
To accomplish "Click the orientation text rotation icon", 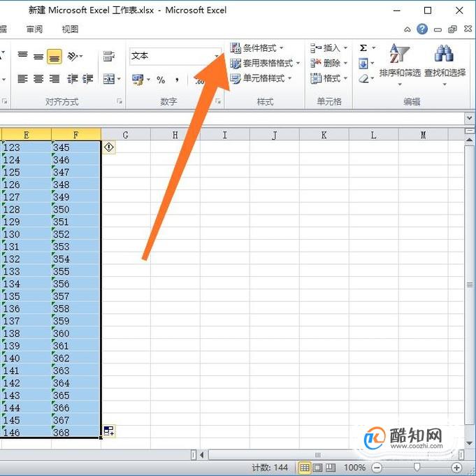I will (74, 56).
